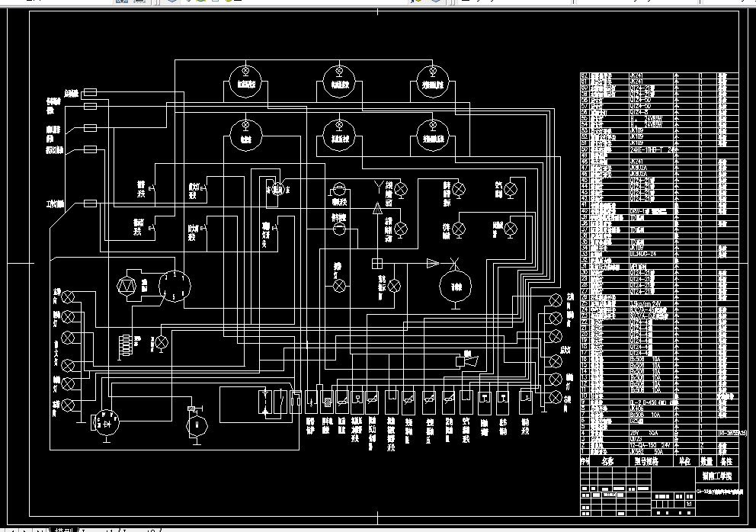756x532 pixels.
Task: Click the '备注' header cell
Action: tap(726, 462)
